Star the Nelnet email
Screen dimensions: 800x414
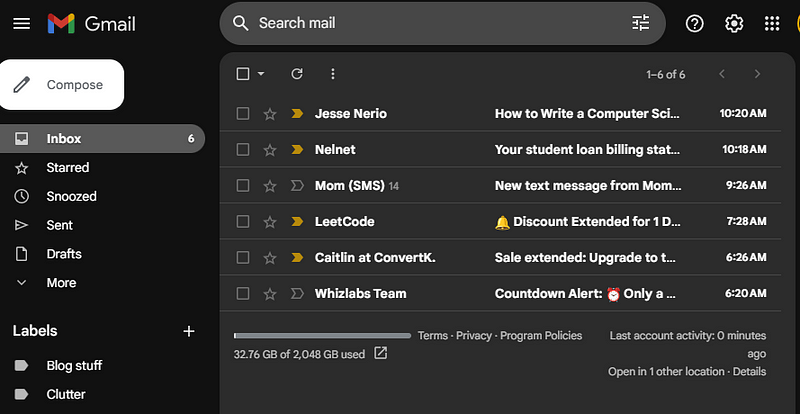tap(270, 150)
